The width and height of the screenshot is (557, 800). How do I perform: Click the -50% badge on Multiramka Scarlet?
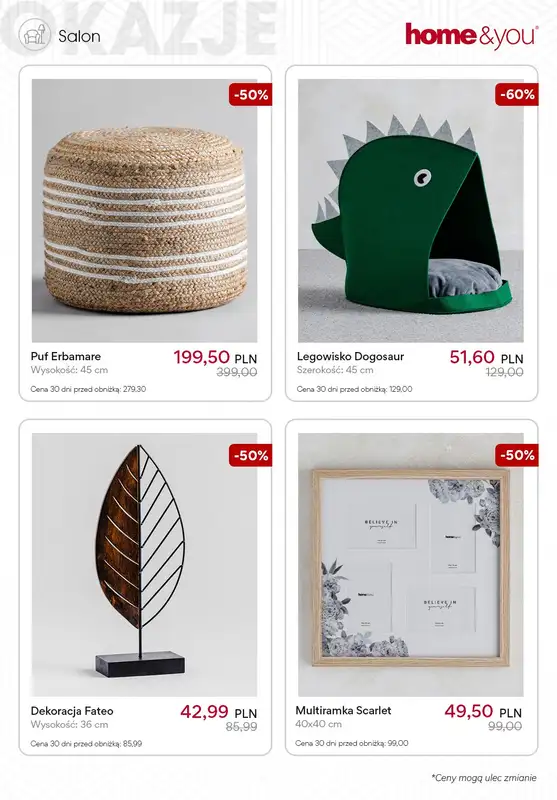pyautogui.click(x=517, y=455)
